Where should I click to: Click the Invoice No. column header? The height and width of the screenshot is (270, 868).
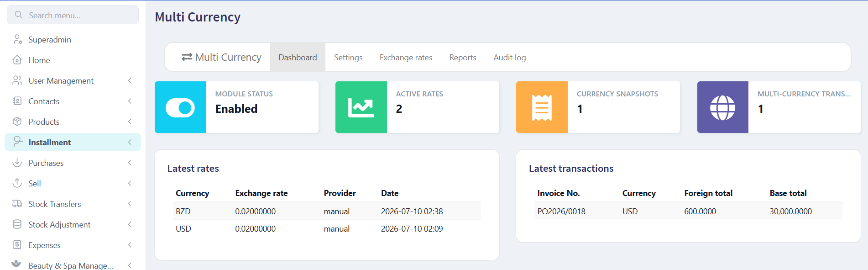click(559, 193)
